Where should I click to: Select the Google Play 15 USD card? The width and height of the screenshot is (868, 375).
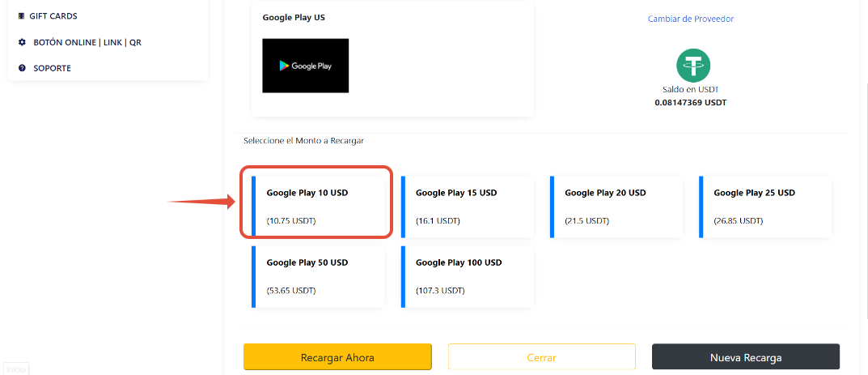[468, 207]
